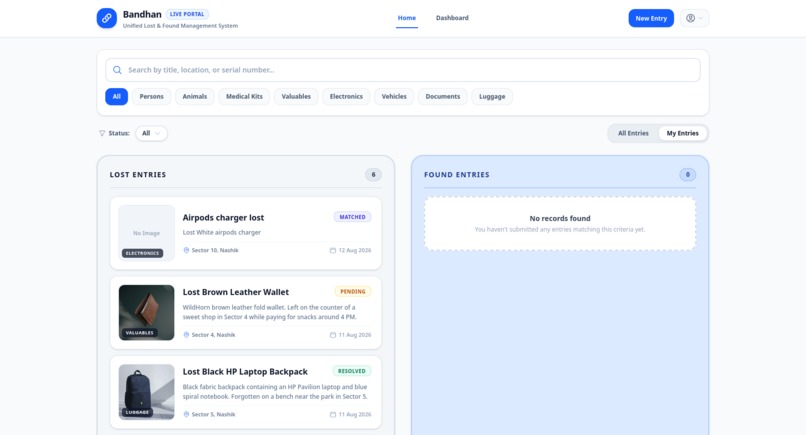Image resolution: width=806 pixels, height=435 pixels.
Task: Filter by Medical Kits category
Action: pyautogui.click(x=244, y=97)
